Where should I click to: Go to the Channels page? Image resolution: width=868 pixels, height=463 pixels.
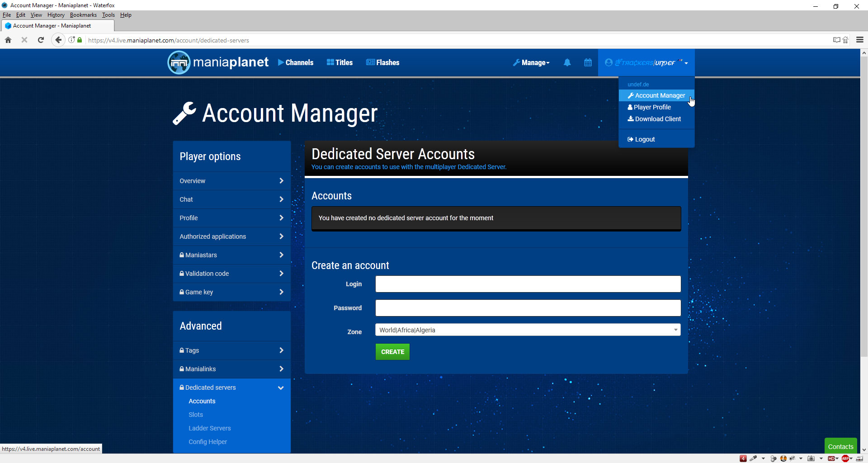coord(296,62)
